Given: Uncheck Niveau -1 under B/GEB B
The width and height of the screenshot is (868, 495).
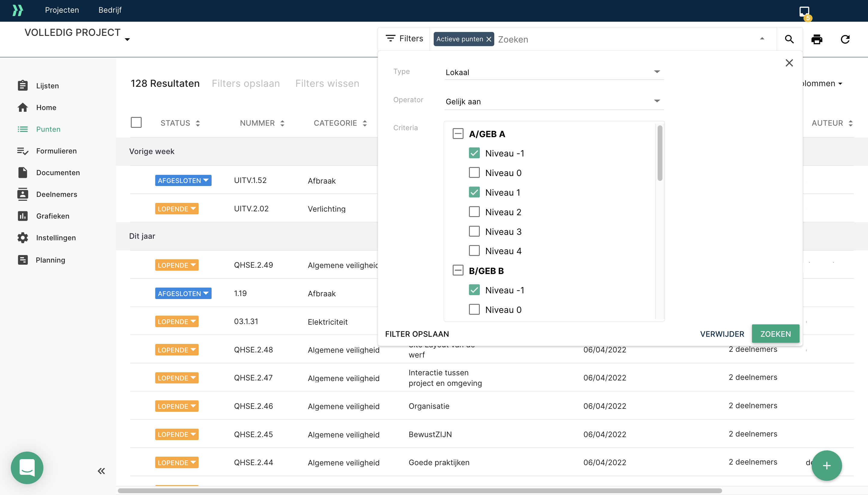Looking at the screenshot, I should coord(474,290).
